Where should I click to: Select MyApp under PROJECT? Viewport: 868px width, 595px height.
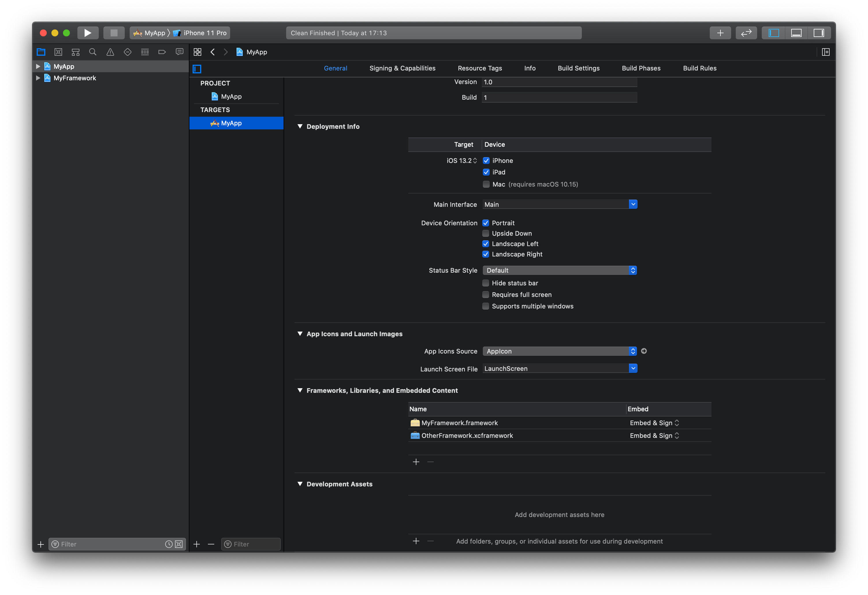coord(231,97)
